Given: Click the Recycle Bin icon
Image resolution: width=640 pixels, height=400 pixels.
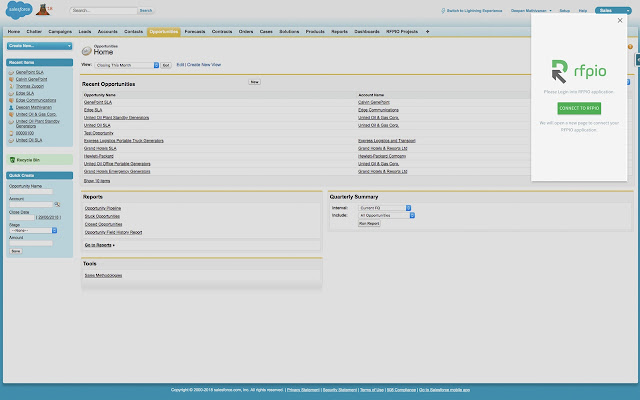Looking at the screenshot, I should click(12, 160).
